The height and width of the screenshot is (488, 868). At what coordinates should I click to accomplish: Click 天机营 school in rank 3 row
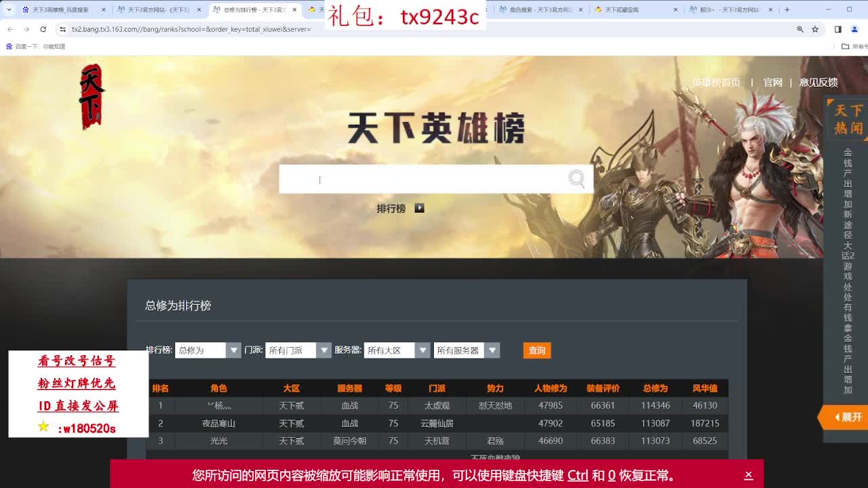point(437,441)
